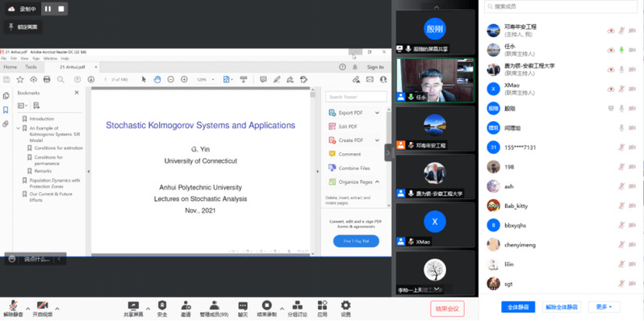Select 任永 video thumbnail
The width and height of the screenshot is (644, 321).
coord(435,80)
